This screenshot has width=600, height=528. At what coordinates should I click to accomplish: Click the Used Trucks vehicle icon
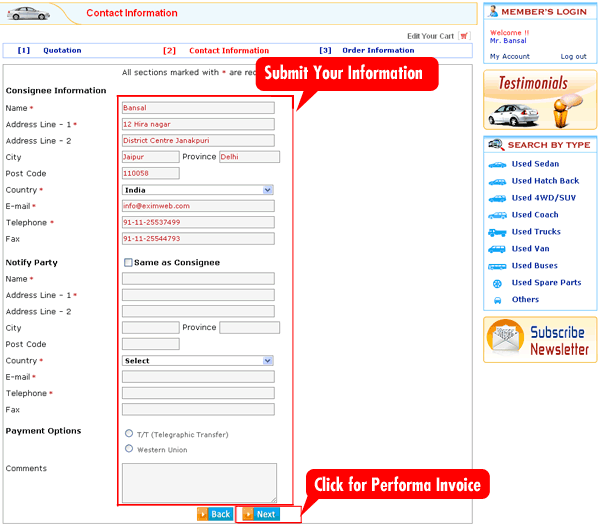point(497,232)
